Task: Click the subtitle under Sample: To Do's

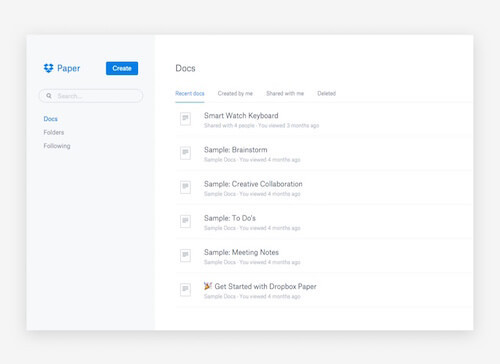Action: click(252, 228)
